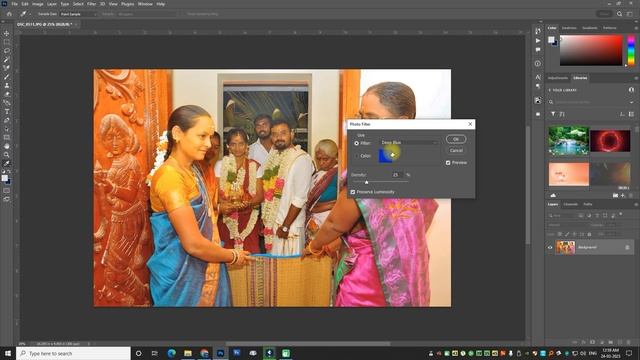Screen dimensions: 640x360
Task: Close the Photo Filter dialog
Action: pyautogui.click(x=470, y=124)
